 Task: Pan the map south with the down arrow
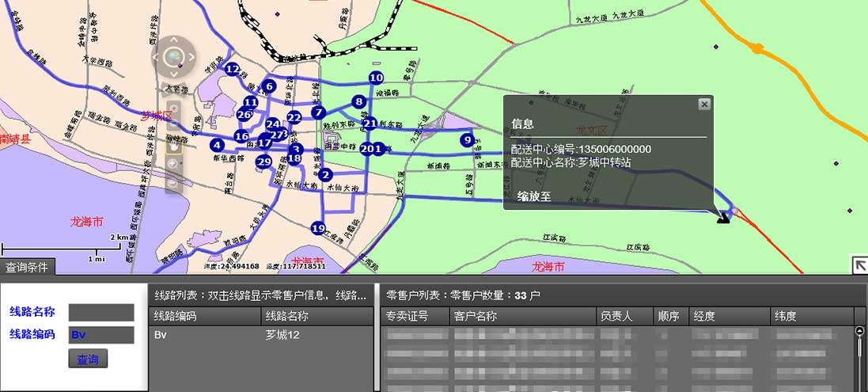(173, 74)
